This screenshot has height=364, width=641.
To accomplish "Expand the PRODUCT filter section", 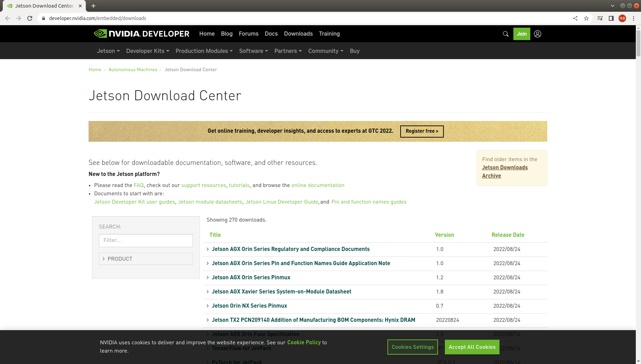I will pos(146,259).
